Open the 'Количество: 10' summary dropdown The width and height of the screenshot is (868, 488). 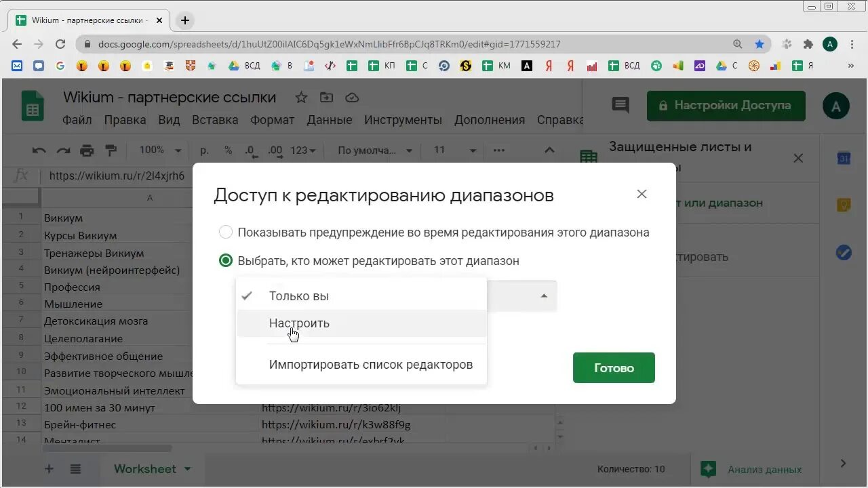(631, 469)
